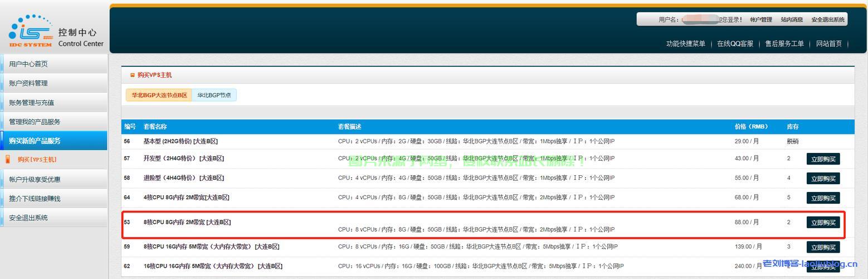Click the 43.00 / 月 price cell

coord(747,158)
